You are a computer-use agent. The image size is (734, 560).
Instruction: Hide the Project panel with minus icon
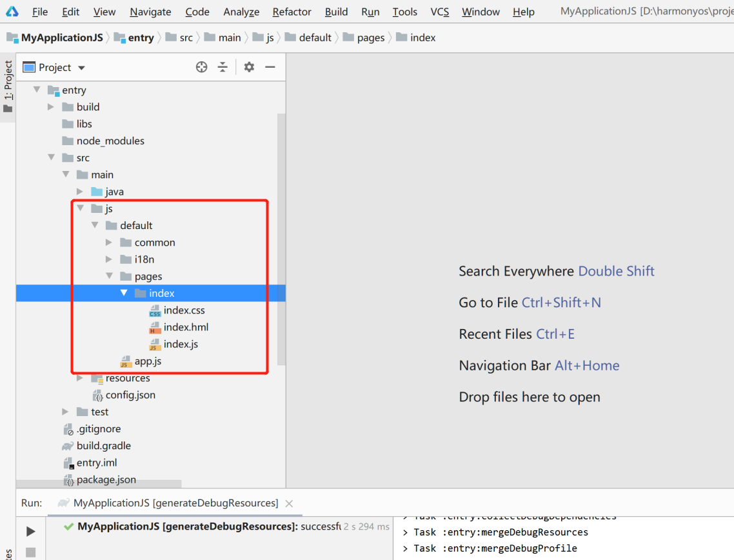tap(270, 67)
